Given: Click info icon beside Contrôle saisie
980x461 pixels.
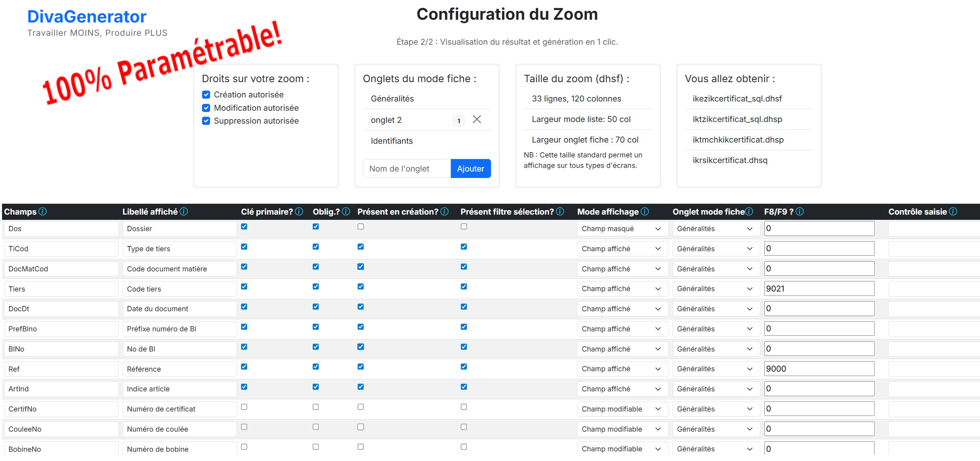Looking at the screenshot, I should (953, 211).
